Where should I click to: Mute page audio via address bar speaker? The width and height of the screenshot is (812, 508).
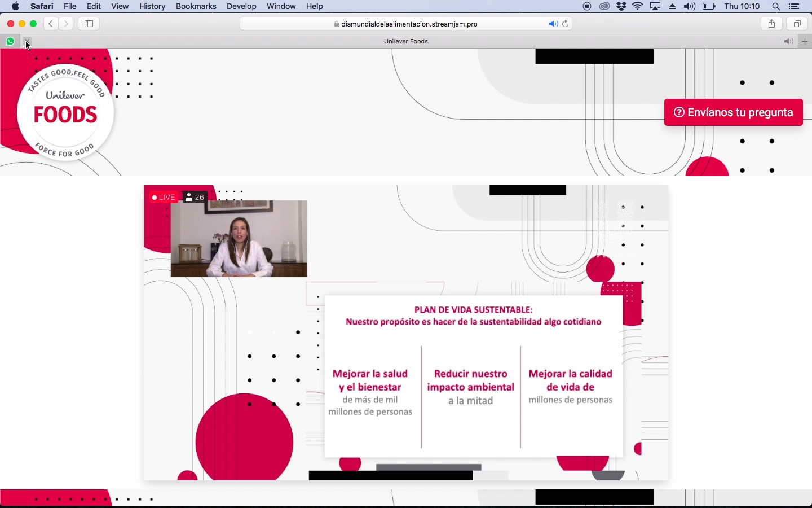coord(553,24)
